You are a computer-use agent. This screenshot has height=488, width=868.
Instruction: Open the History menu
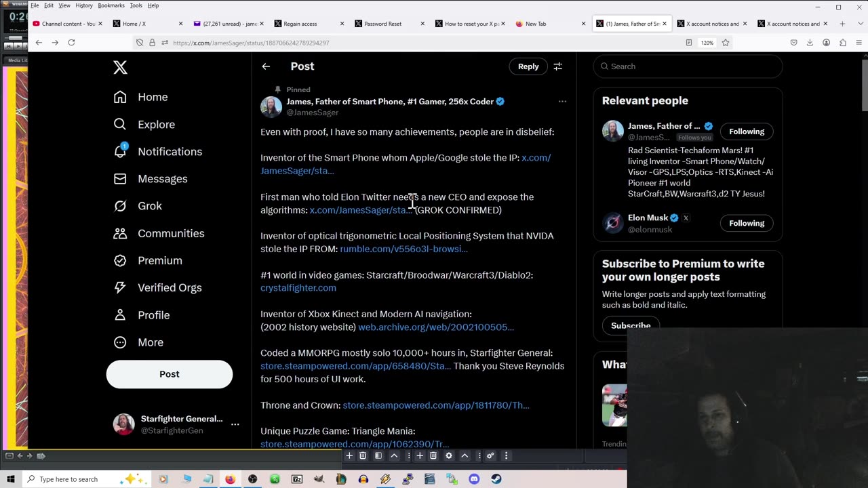[84, 5]
